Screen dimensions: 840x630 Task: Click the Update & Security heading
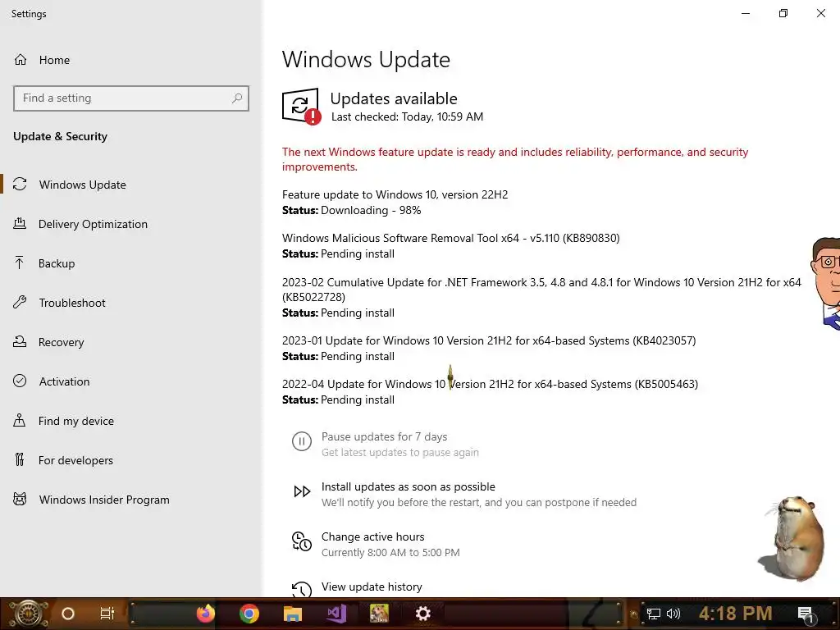(60, 137)
